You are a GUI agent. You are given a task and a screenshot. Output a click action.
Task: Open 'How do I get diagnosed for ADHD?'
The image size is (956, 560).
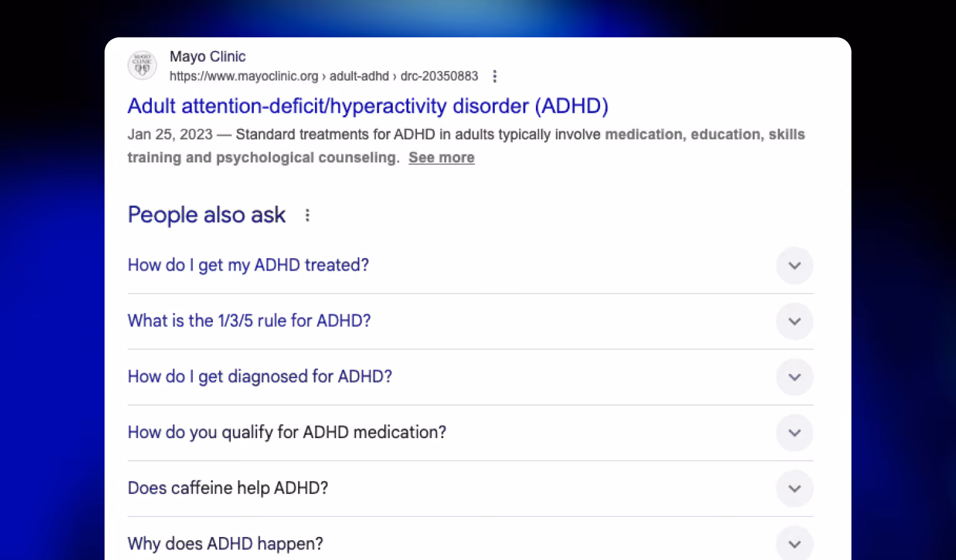point(260,376)
